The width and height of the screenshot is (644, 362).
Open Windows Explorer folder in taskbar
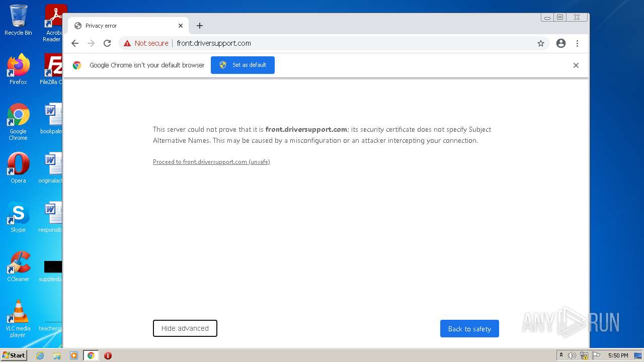click(57, 355)
